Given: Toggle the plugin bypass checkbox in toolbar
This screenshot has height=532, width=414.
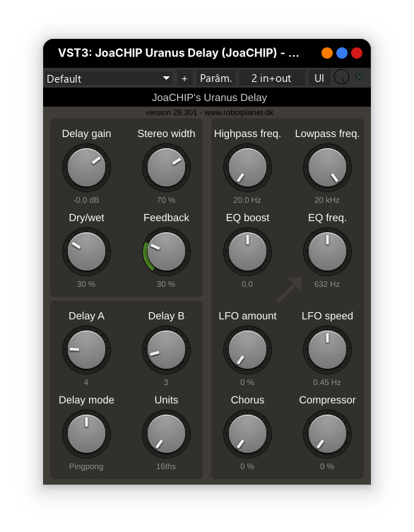Looking at the screenshot, I should [360, 77].
